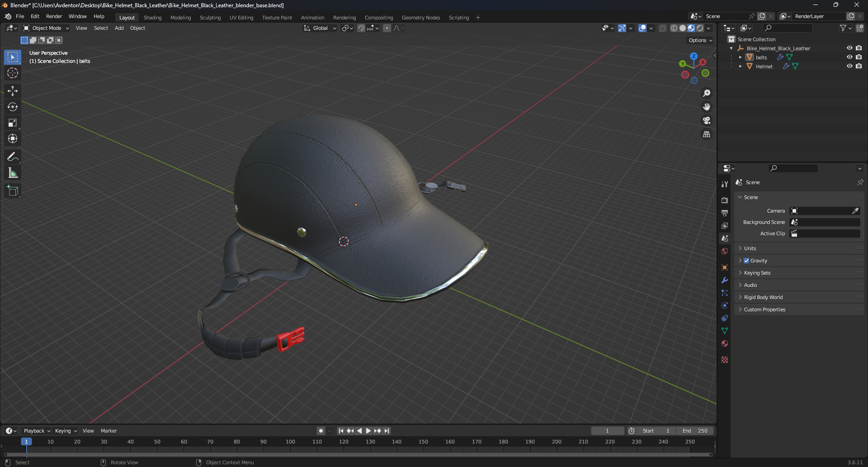Disable Helmet in renders camera icon
The image size is (868, 467).
pos(859,66)
